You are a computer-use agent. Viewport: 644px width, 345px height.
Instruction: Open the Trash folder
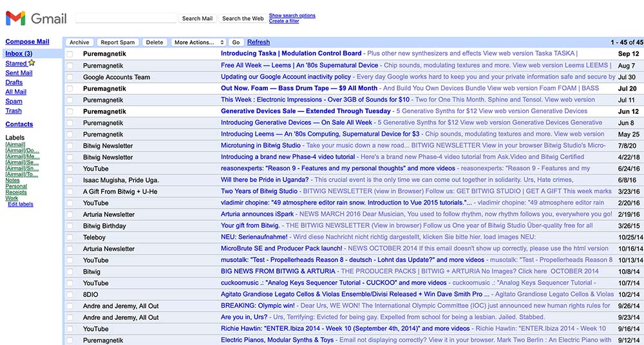(x=14, y=111)
